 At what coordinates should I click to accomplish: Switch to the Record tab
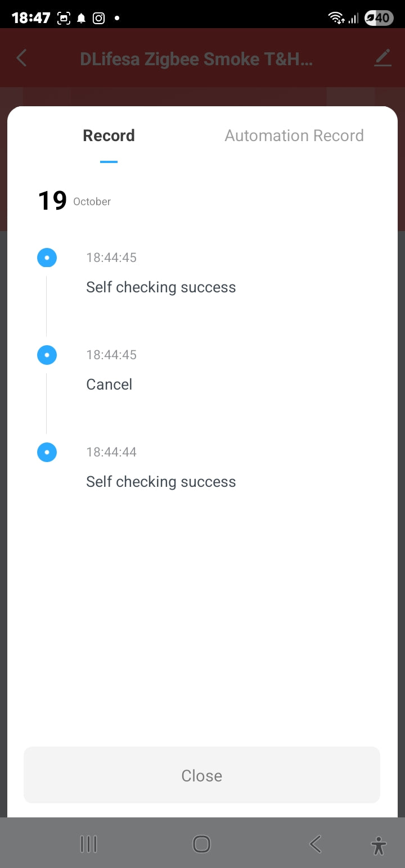click(x=109, y=135)
